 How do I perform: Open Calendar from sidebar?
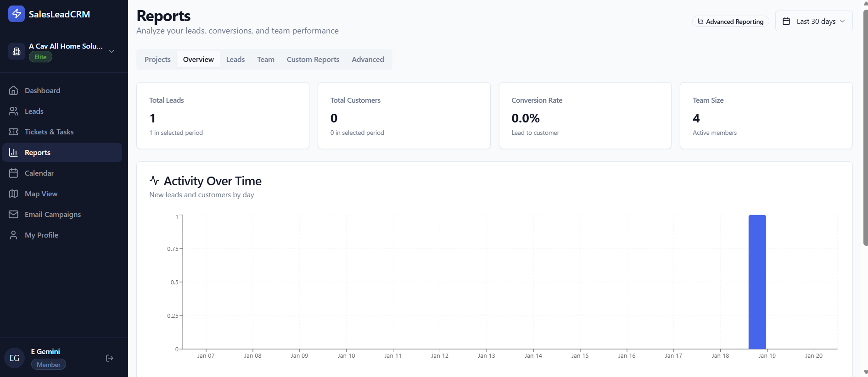click(62, 173)
